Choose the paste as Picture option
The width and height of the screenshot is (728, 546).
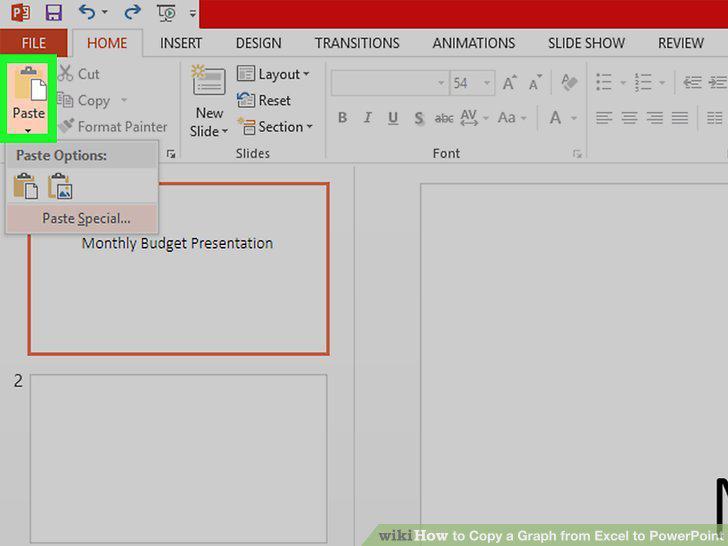click(x=60, y=186)
